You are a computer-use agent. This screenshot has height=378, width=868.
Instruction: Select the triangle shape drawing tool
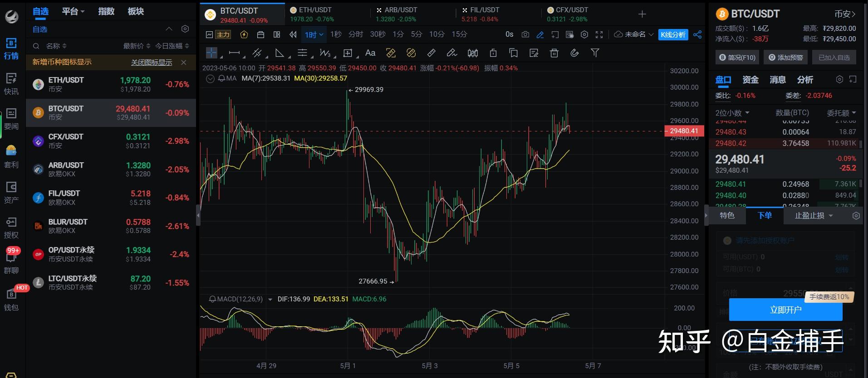tap(280, 53)
